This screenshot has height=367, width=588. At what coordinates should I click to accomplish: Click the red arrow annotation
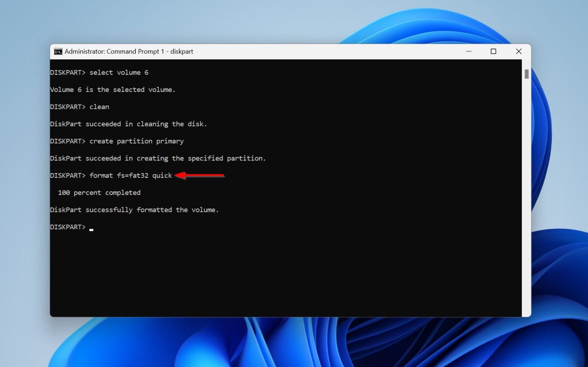point(199,175)
